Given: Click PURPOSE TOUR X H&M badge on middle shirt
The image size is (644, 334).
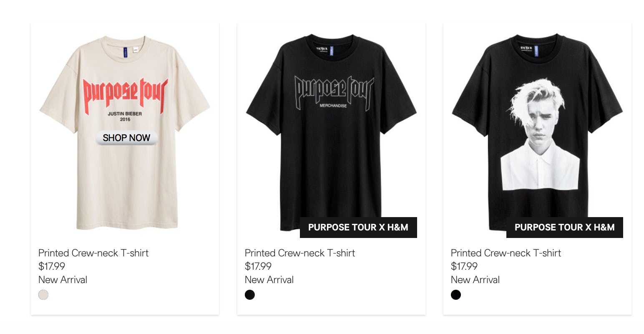Looking at the screenshot, I should coord(358,228).
